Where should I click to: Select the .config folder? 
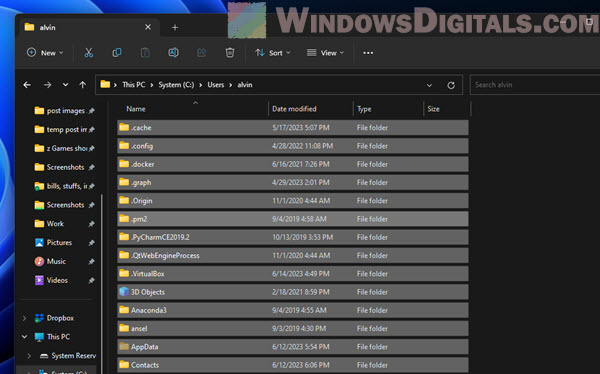[293, 146]
